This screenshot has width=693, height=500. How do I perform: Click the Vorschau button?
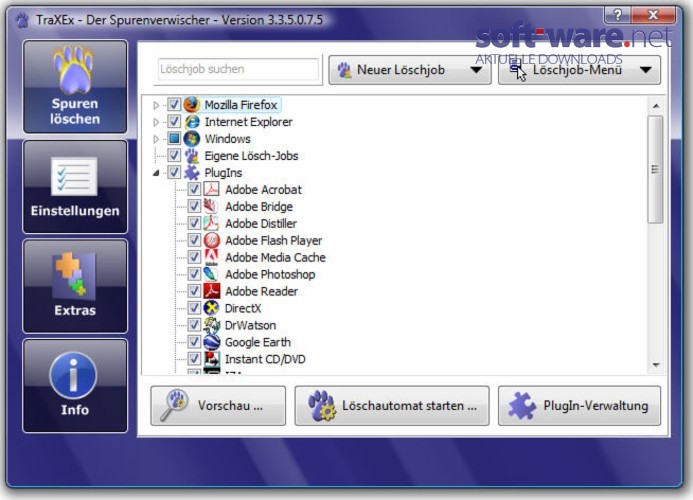tap(218, 406)
